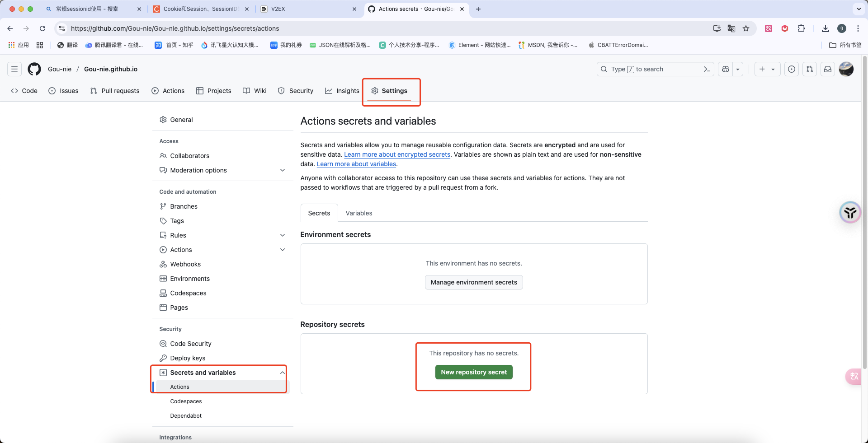Open the user avatar menu

(x=846, y=69)
